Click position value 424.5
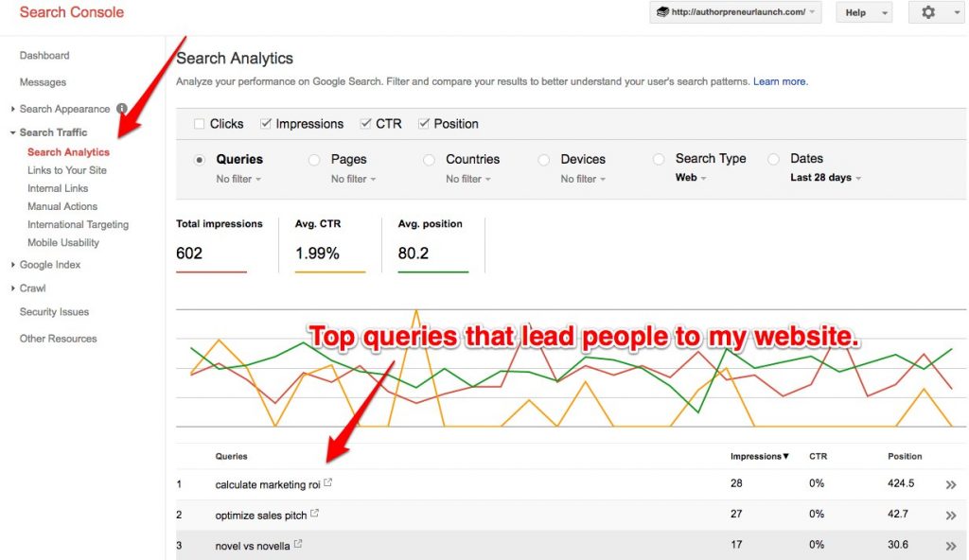The image size is (969, 560). 901,483
